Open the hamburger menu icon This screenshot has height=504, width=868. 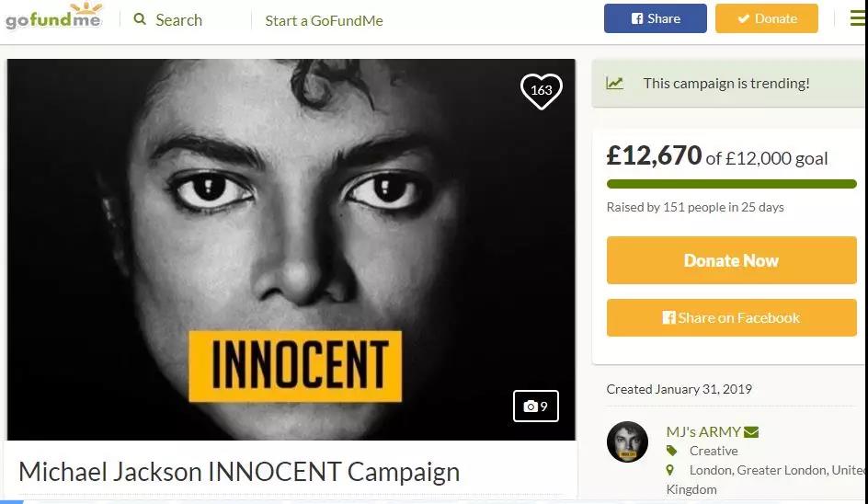pyautogui.click(x=857, y=18)
